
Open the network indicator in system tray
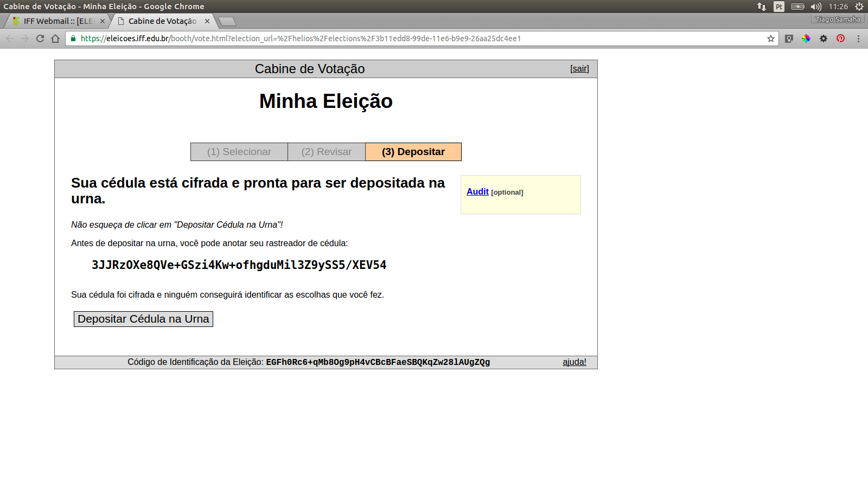[762, 7]
